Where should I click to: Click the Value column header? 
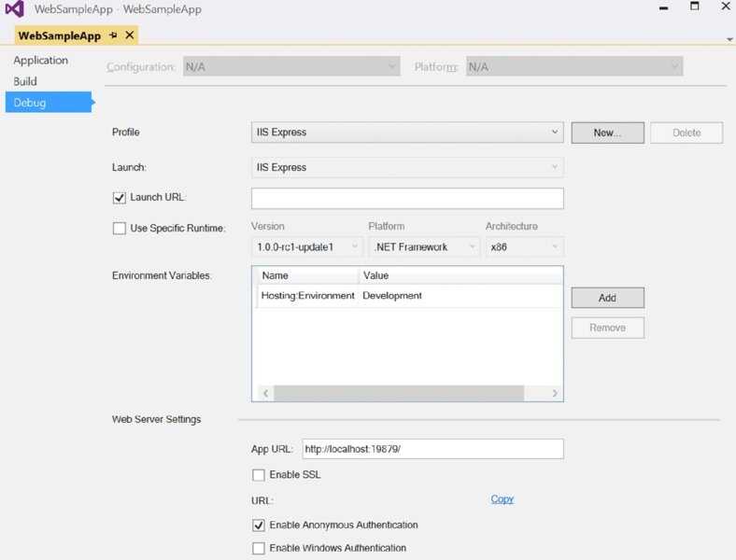(461, 275)
